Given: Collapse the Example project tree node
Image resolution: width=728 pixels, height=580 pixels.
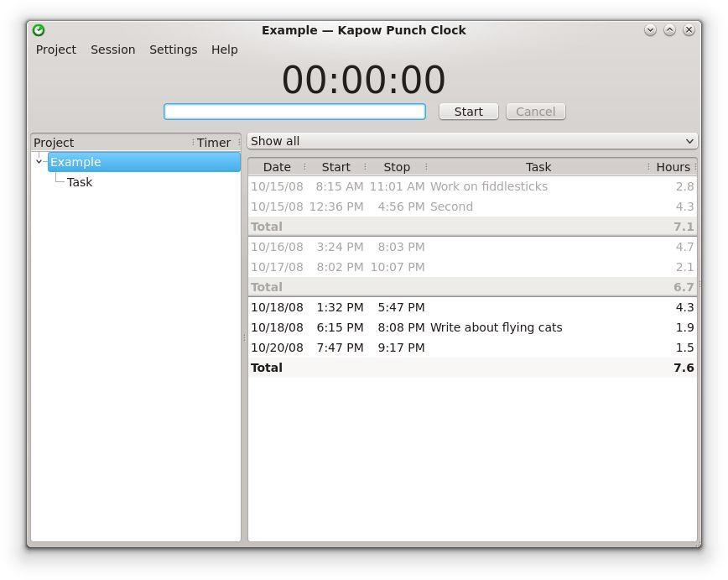Looking at the screenshot, I should 39,162.
